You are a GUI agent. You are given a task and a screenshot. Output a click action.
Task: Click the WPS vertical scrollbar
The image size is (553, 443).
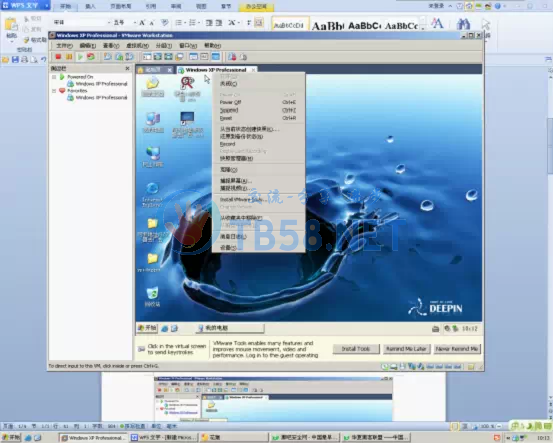pos(550,146)
